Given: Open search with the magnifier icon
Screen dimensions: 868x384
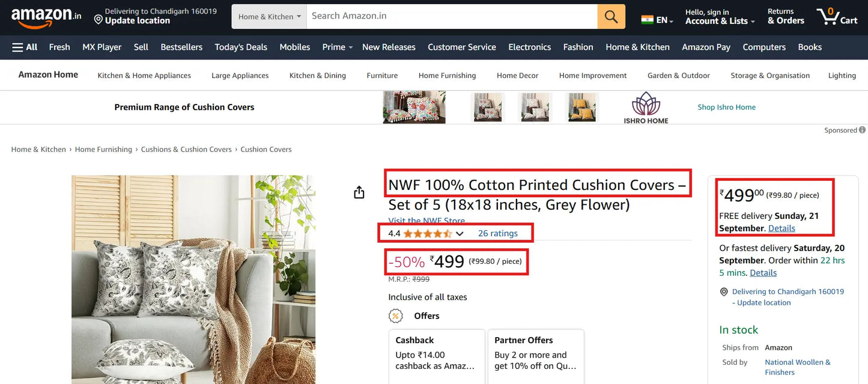Looking at the screenshot, I should [611, 16].
